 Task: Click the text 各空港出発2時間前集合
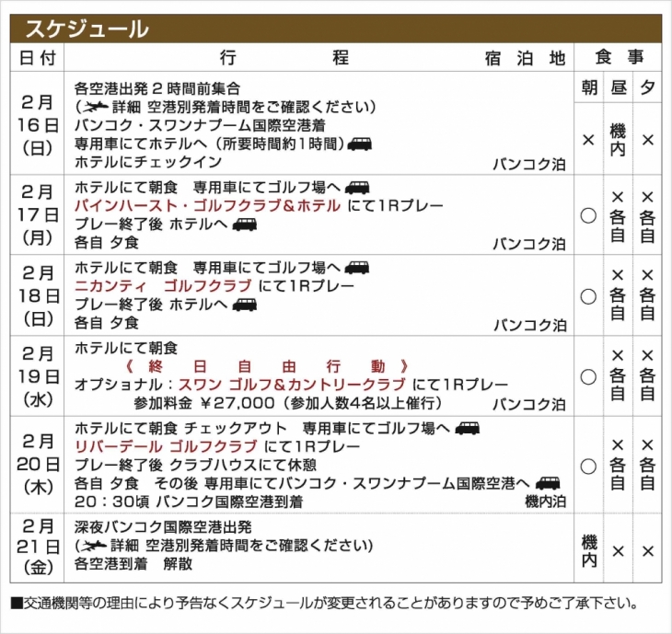(157, 88)
